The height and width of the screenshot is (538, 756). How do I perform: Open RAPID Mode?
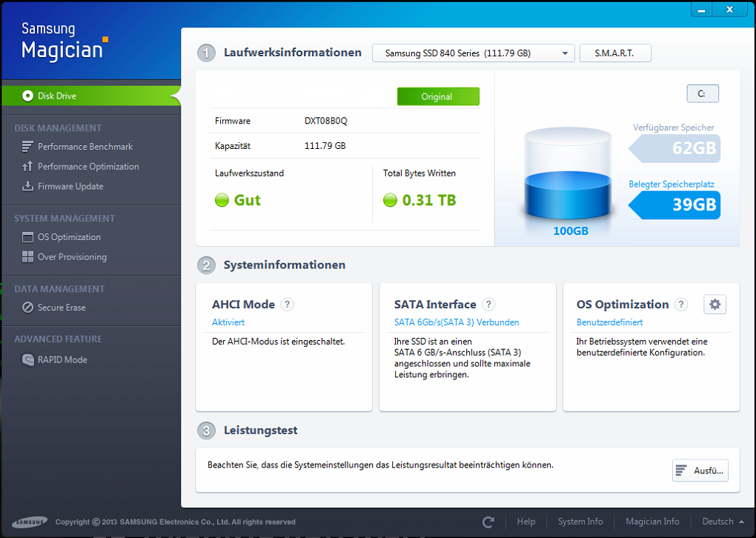(62, 359)
